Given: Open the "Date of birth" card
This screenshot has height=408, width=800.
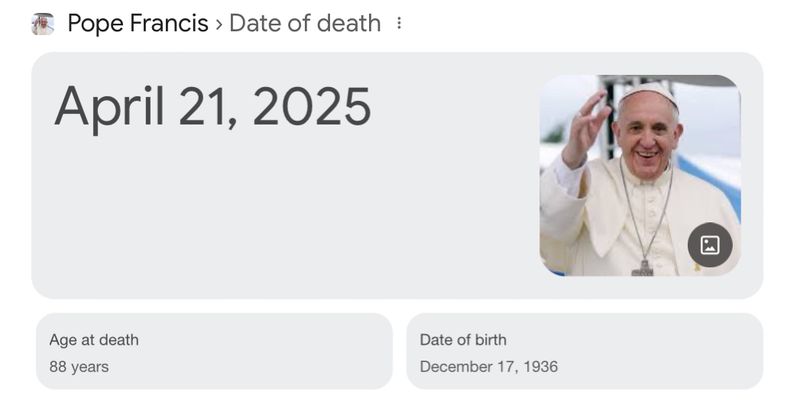Looking at the screenshot, I should tap(584, 351).
